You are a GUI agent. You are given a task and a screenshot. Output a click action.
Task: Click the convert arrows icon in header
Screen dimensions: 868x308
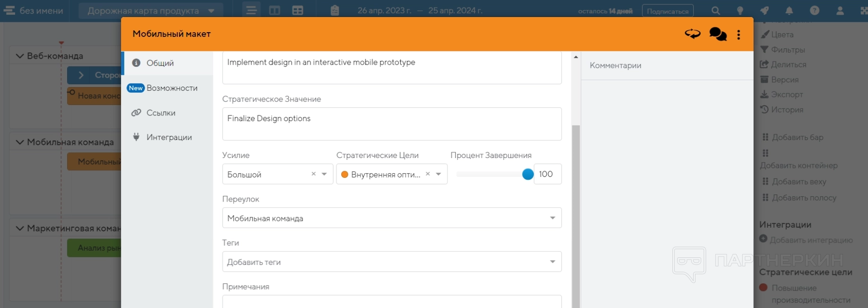coord(692,34)
